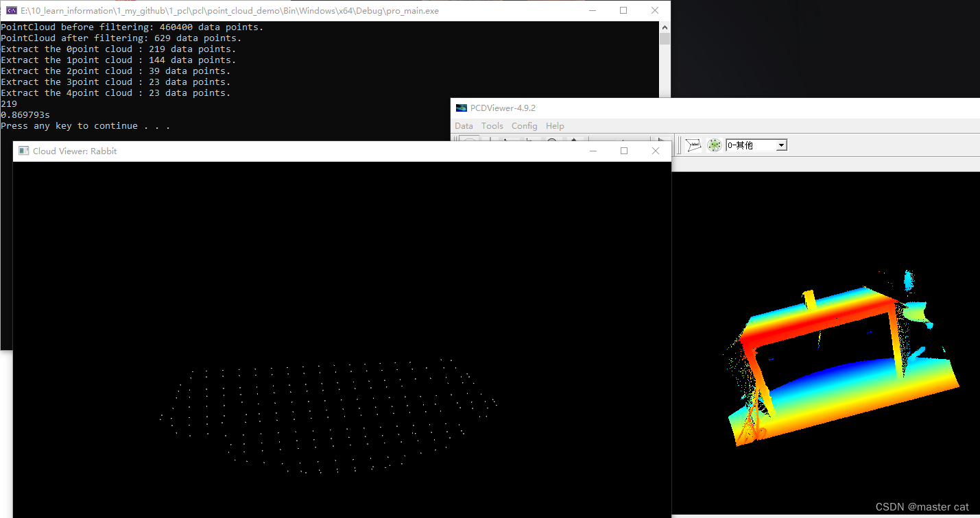This screenshot has width=980, height=518.
Task: Minimize the Cloud Viewer: Rabbit window
Action: click(x=592, y=151)
